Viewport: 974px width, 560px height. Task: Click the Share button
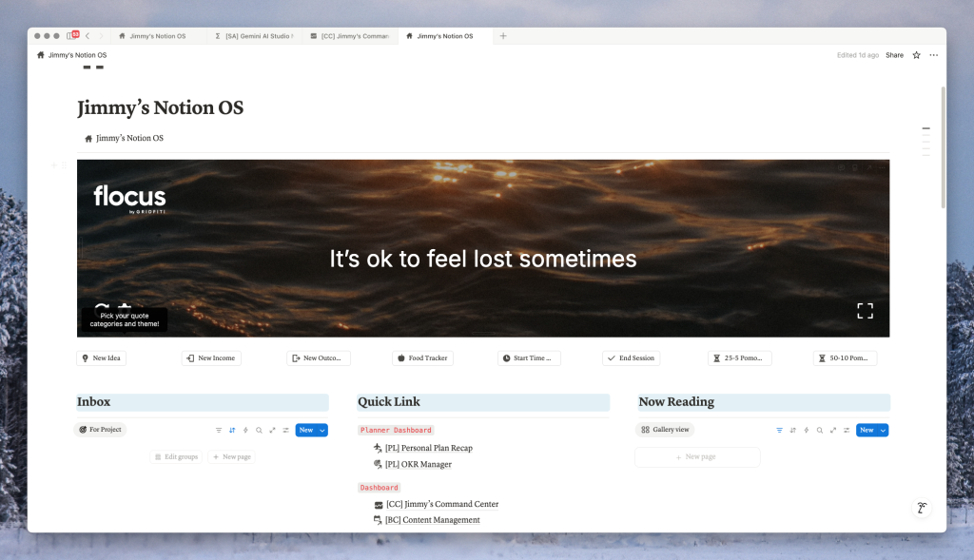[x=894, y=55]
